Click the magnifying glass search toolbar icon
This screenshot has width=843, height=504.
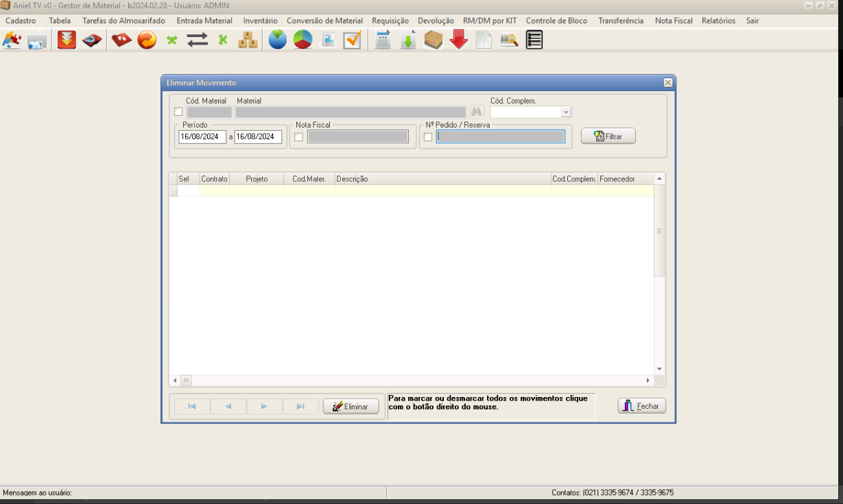[x=508, y=40]
